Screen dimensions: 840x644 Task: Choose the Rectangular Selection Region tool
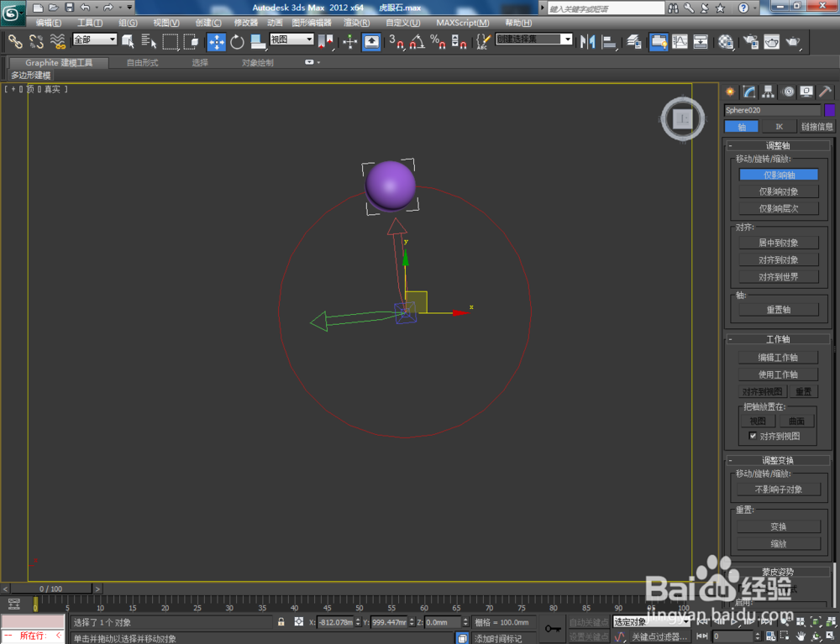tap(170, 41)
